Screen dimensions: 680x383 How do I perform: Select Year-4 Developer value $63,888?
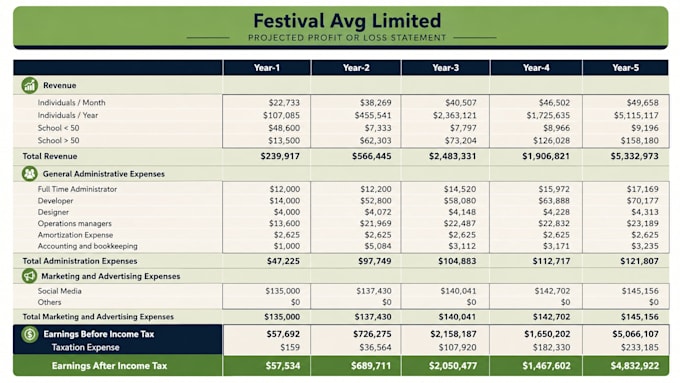(553, 201)
